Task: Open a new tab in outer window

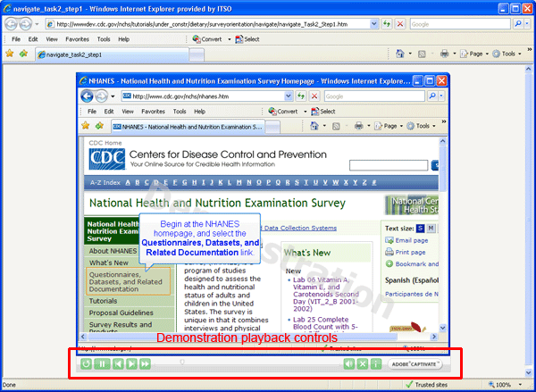Action: point(197,55)
